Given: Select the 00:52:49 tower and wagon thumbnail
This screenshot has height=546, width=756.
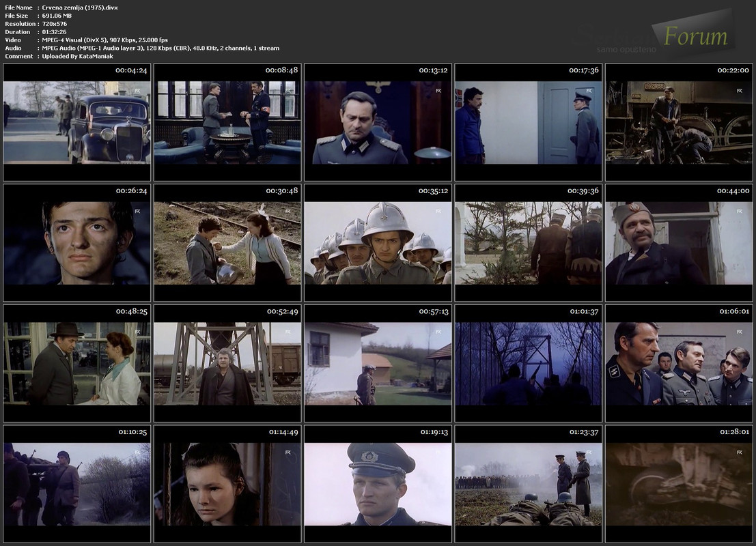Looking at the screenshot, I should click(x=227, y=363).
